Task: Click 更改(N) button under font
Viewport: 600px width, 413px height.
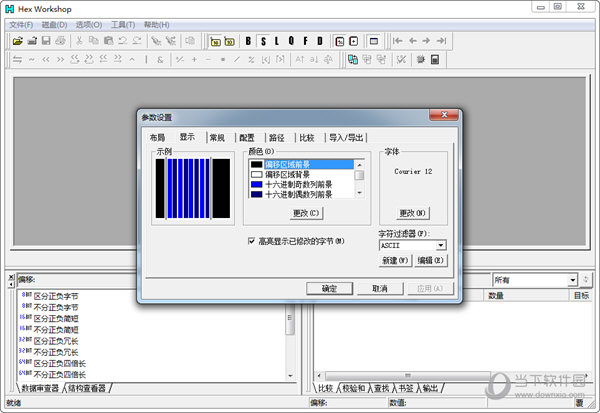Action: [x=412, y=213]
